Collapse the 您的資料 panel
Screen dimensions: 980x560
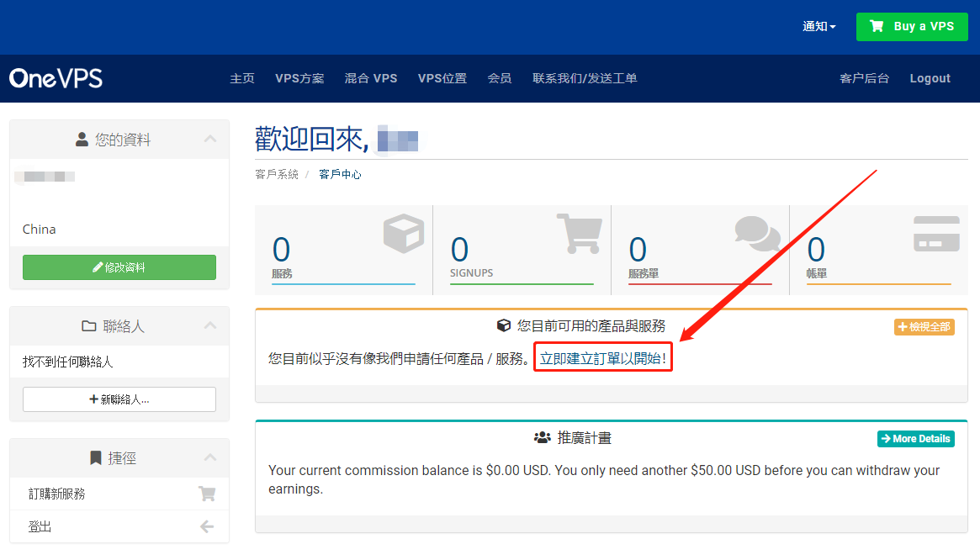point(210,140)
